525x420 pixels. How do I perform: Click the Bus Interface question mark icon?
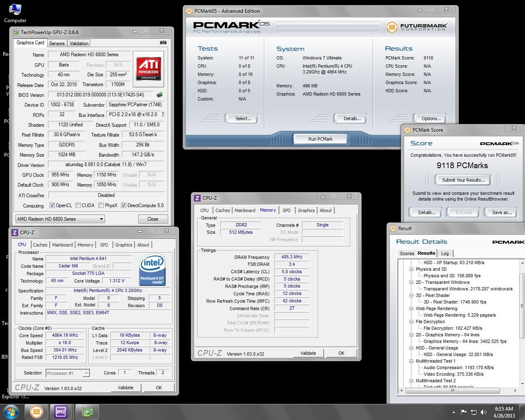[x=163, y=115]
